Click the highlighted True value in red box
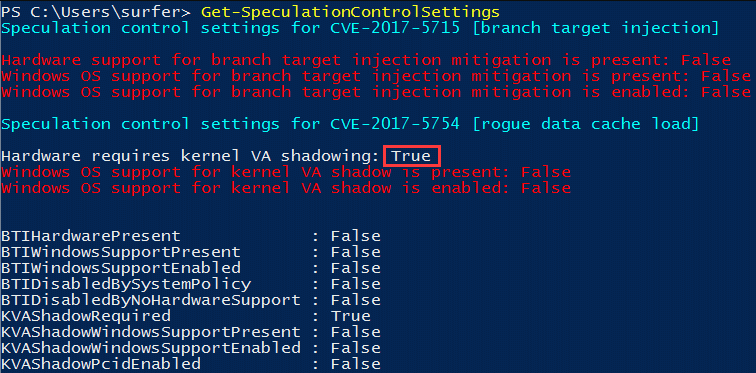The image size is (756, 373). [411, 156]
